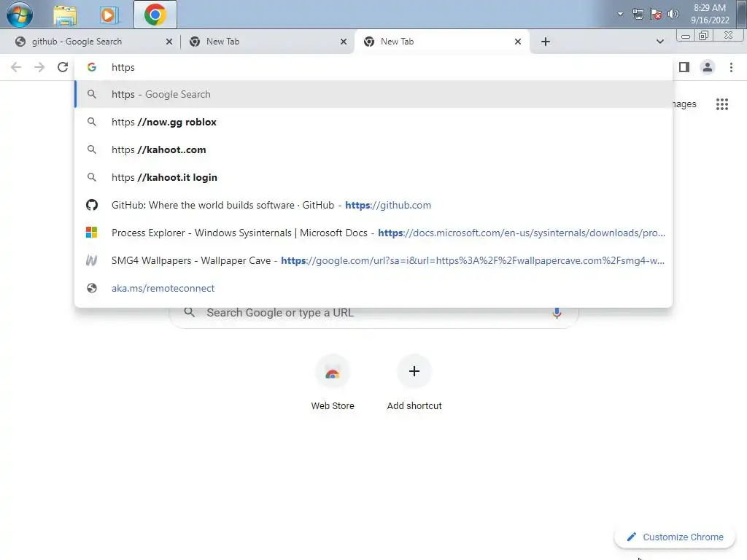Open the SMG4 Wallpapers Wallpaper Cave suggestion
Image resolution: width=747 pixels, height=560 pixels.
click(x=373, y=260)
